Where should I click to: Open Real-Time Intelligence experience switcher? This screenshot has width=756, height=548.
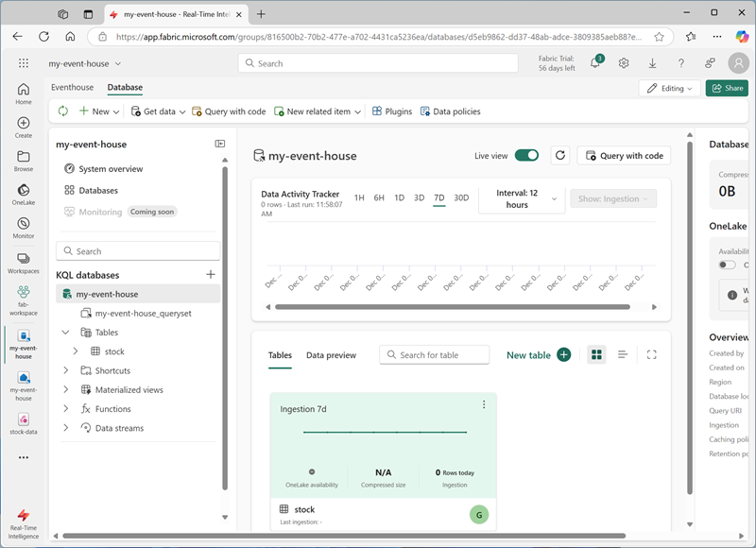(23, 524)
